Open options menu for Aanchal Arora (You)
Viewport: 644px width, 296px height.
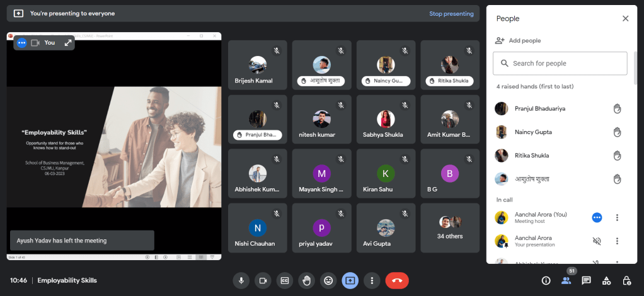(617, 217)
